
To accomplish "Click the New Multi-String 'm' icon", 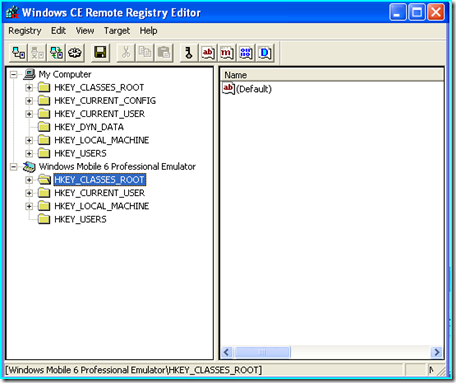I will click(x=227, y=53).
